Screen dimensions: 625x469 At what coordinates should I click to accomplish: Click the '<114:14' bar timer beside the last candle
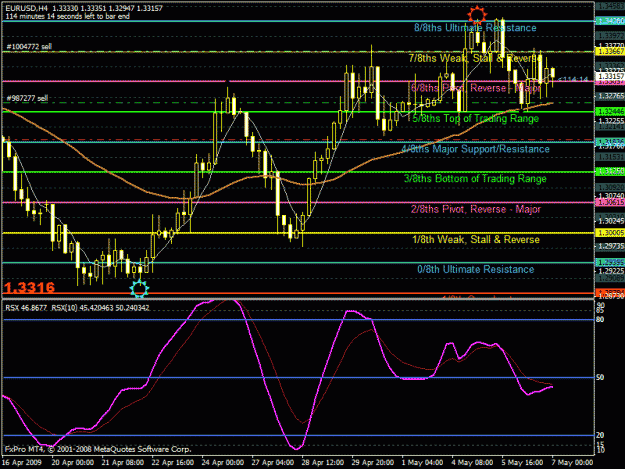[573, 80]
